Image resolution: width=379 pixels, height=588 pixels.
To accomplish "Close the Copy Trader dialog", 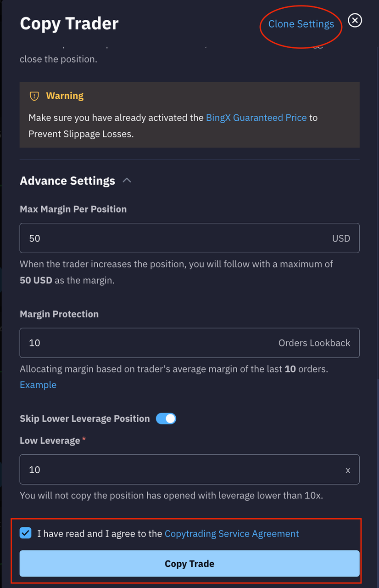I will 355,20.
